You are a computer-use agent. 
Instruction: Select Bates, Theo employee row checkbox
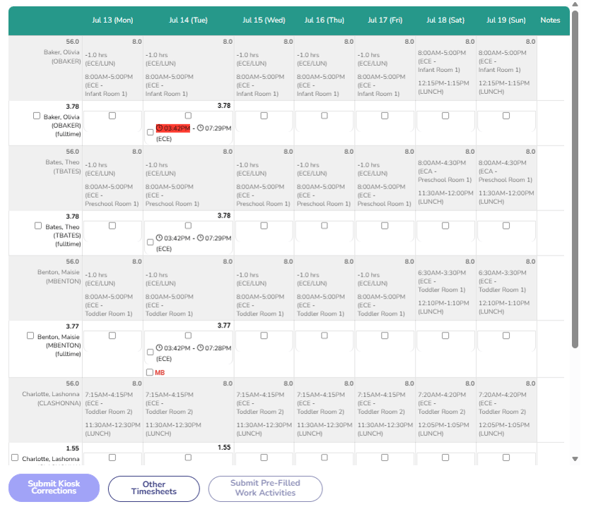click(x=38, y=226)
